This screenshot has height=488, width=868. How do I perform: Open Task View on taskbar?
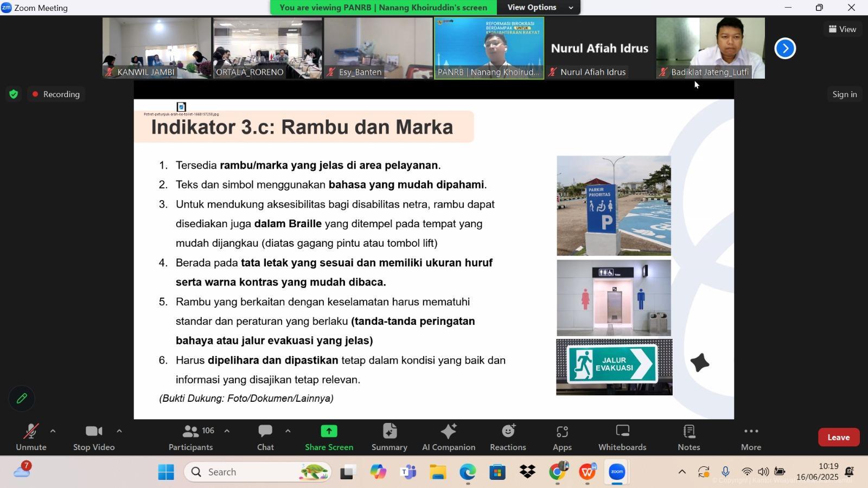pyautogui.click(x=347, y=472)
